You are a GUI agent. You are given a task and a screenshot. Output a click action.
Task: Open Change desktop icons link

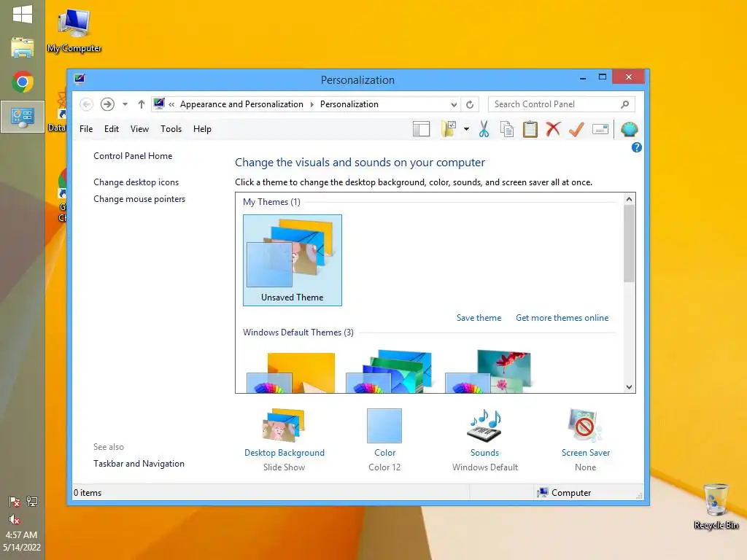[136, 182]
